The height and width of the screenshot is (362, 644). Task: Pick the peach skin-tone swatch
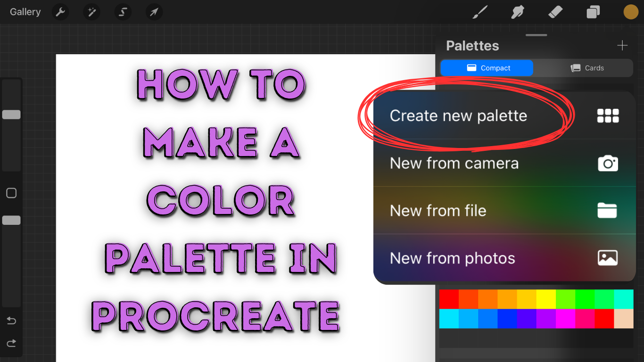(624, 319)
